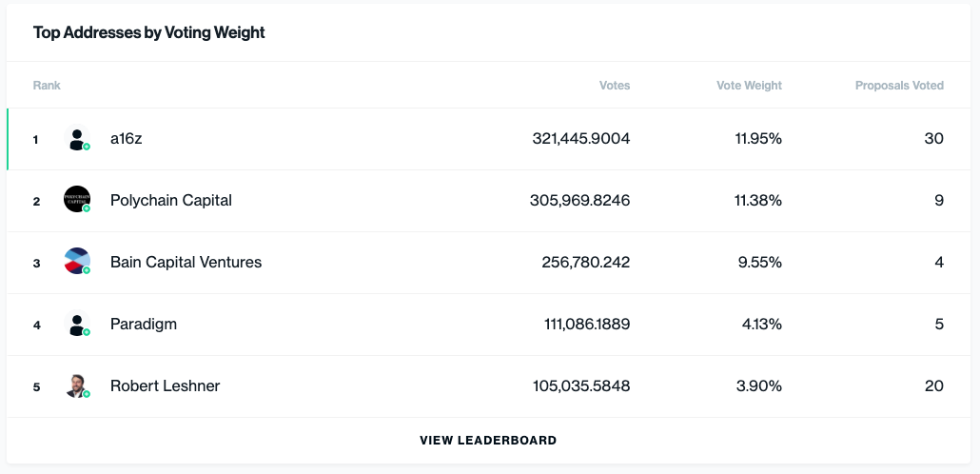Click a16z's default avatar icon
This screenshot has width=980, height=474.
pos(77,139)
